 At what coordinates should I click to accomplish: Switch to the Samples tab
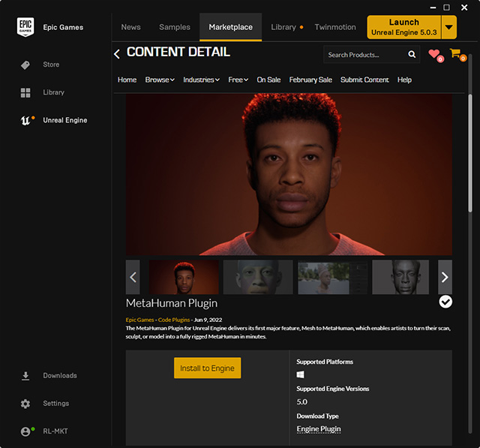[175, 27]
